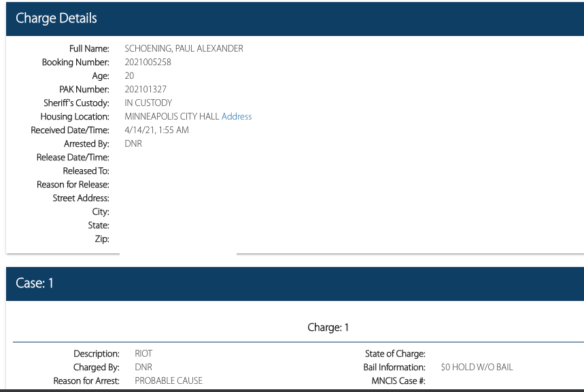Click the DNR value beside Arrested By
Screen dimensions: 584x392
tap(133, 144)
